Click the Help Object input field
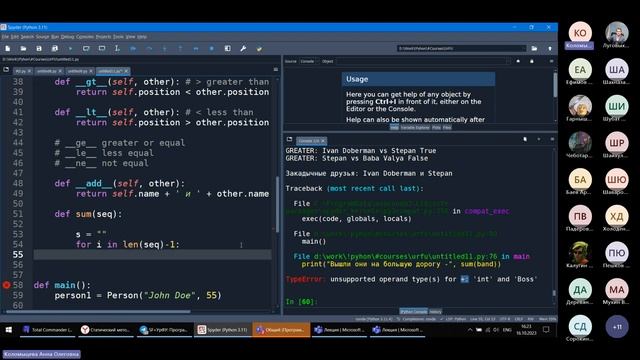 click(423, 61)
